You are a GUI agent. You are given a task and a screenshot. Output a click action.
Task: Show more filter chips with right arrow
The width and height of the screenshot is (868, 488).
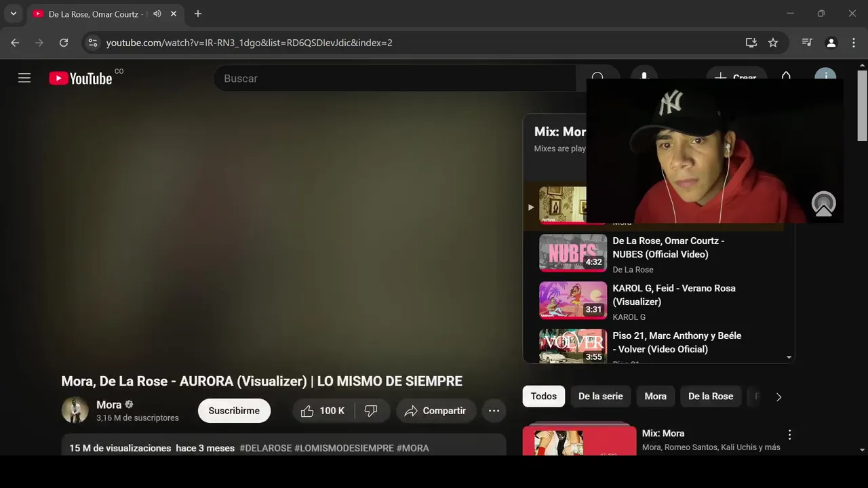coord(778,397)
